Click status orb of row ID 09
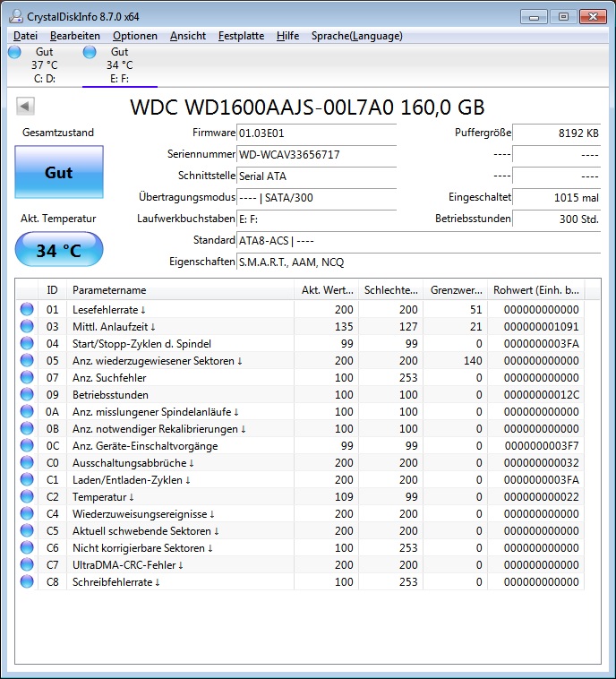 pyautogui.click(x=27, y=394)
